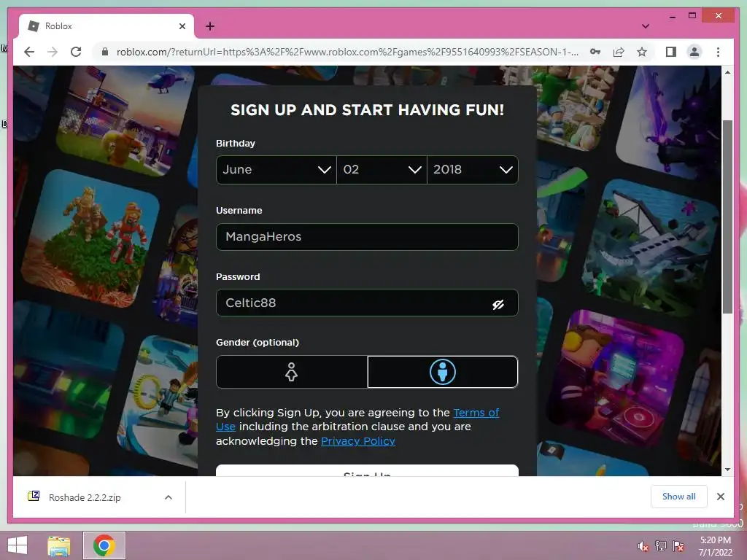The width and height of the screenshot is (747, 560).
Task: Maximize the Chrome window
Action: point(692,16)
